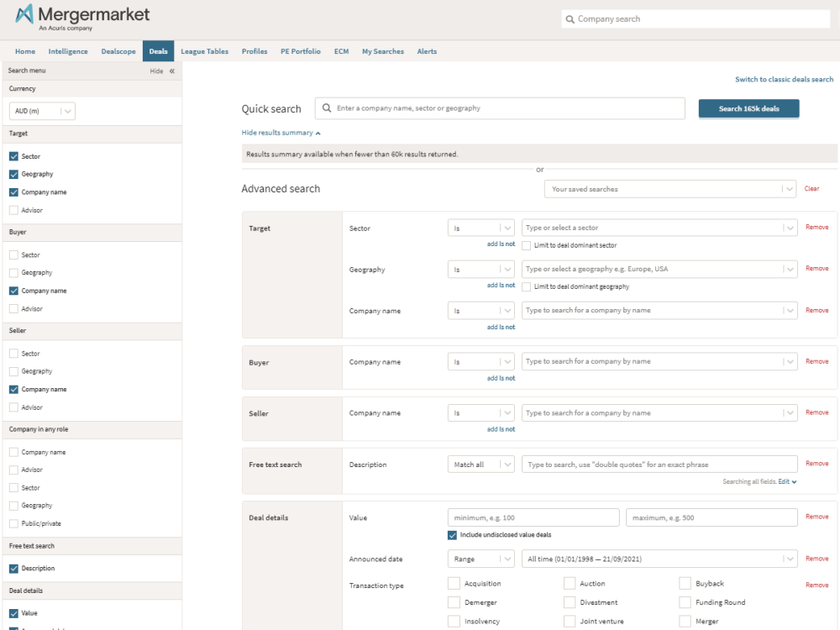Open the Buyer Company name Is dropdown
The width and height of the screenshot is (840, 630).
(481, 361)
